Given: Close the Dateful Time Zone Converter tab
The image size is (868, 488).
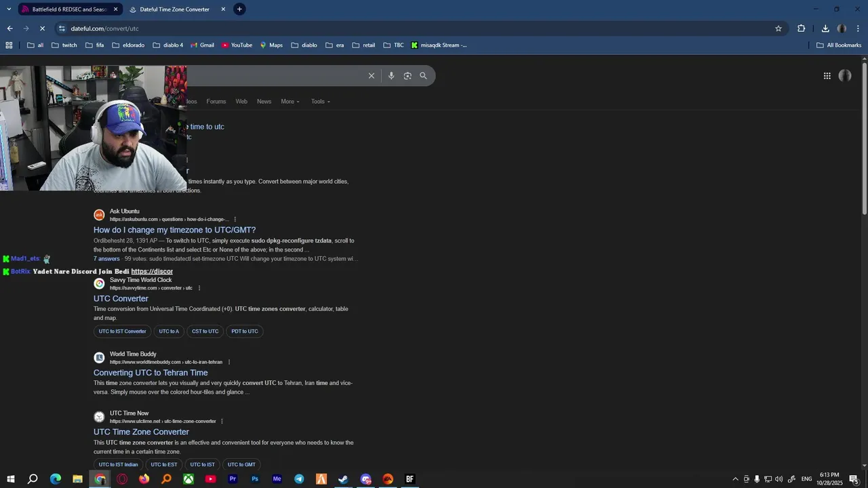Looking at the screenshot, I should click(224, 9).
